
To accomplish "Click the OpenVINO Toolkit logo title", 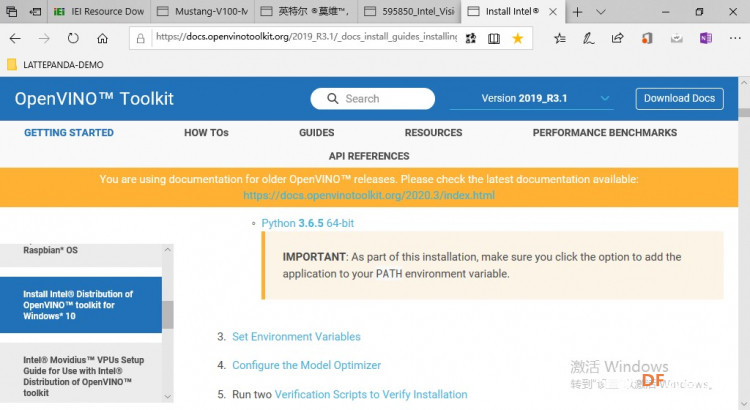I will 94,99.
